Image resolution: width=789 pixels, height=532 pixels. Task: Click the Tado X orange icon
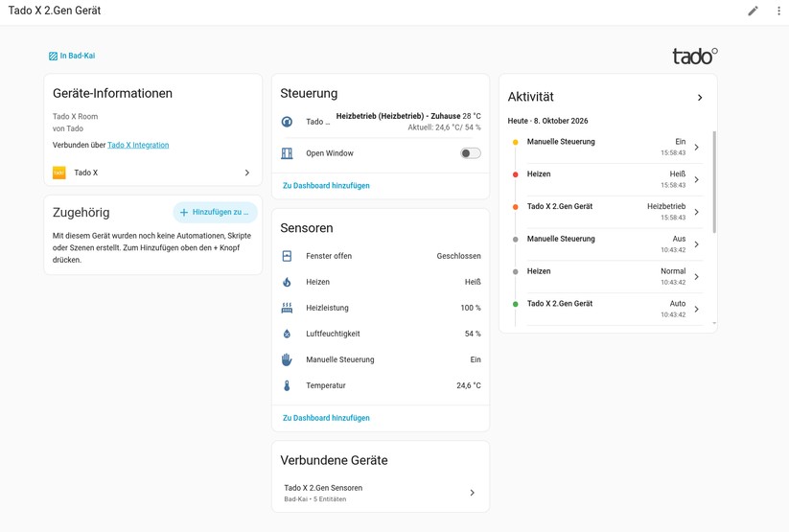(x=59, y=173)
